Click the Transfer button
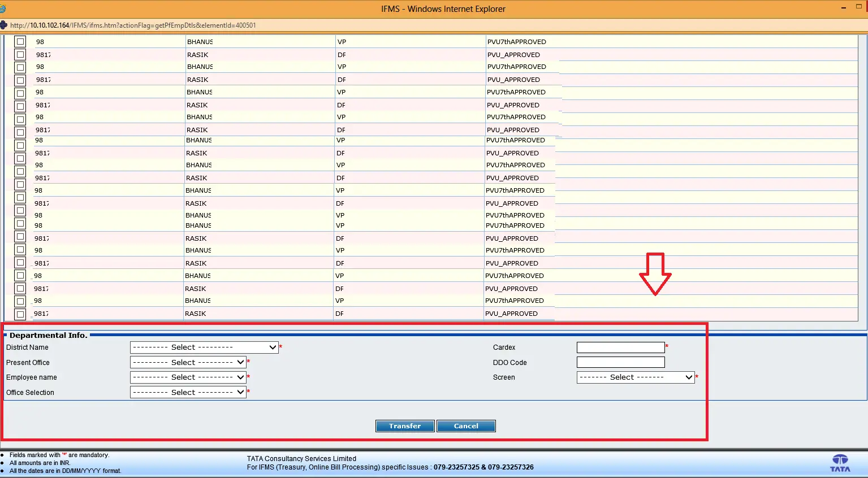The width and height of the screenshot is (868, 478). [x=405, y=426]
